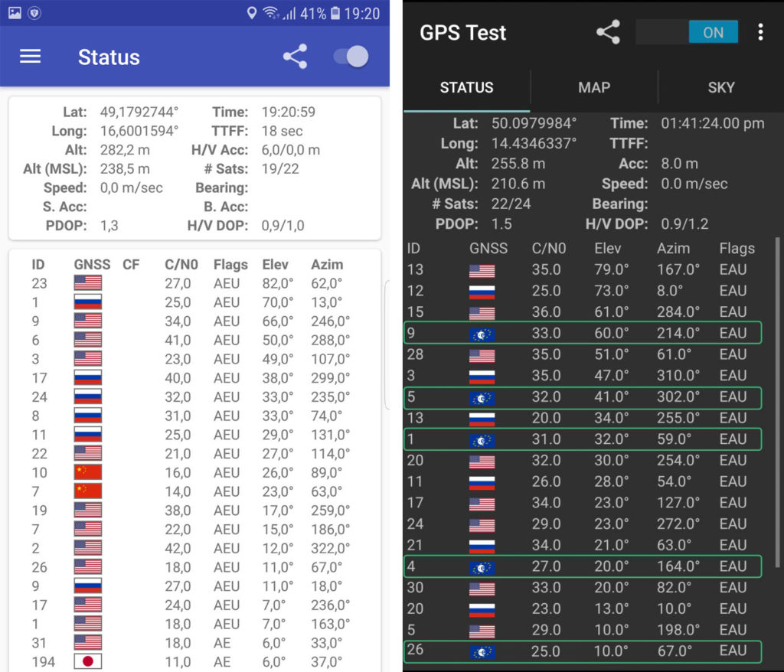Screen dimensions: 784x672
Task: Open the three-dot overflow menu
Action: click(x=759, y=32)
